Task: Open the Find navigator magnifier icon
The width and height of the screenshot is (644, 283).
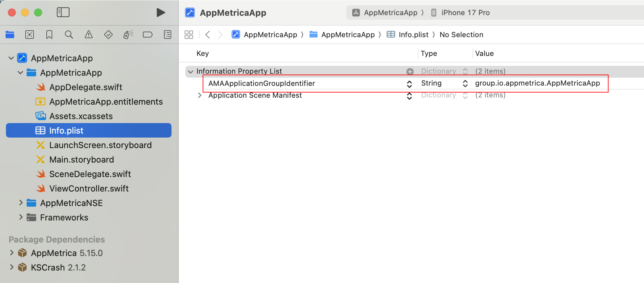Action: coord(69,35)
